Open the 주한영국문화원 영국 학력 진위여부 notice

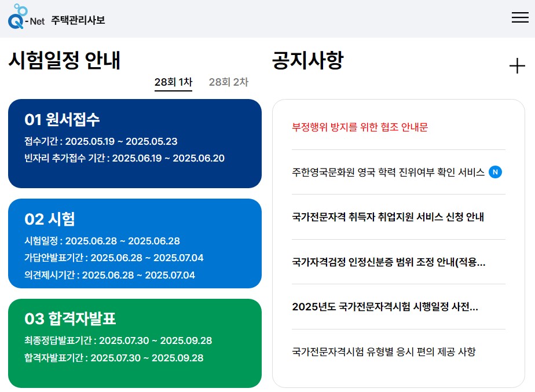pos(388,172)
